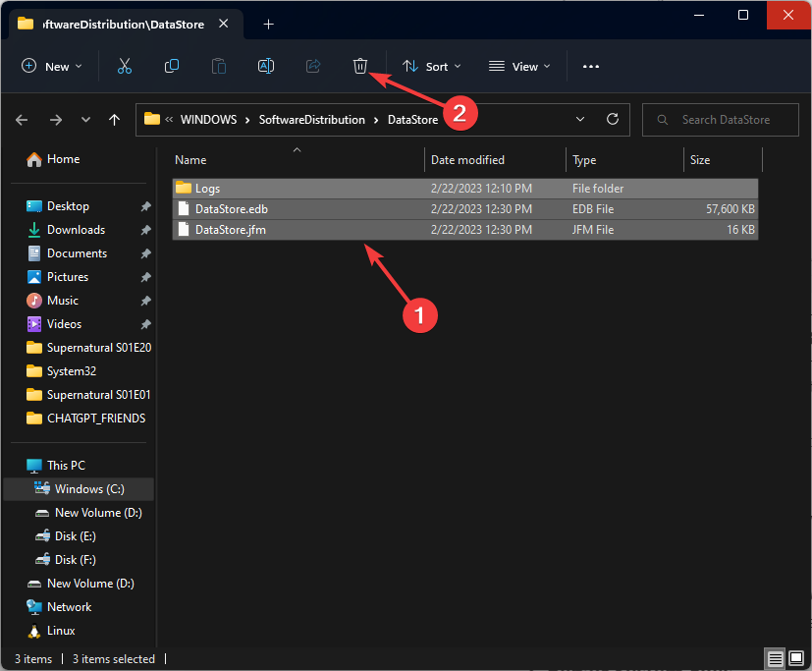
Task: Open the New item dropdown
Action: [x=52, y=66]
